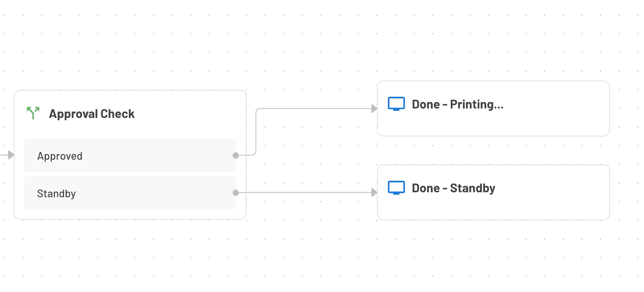
Task: Select the Standby branch row
Action: pyautogui.click(x=130, y=193)
